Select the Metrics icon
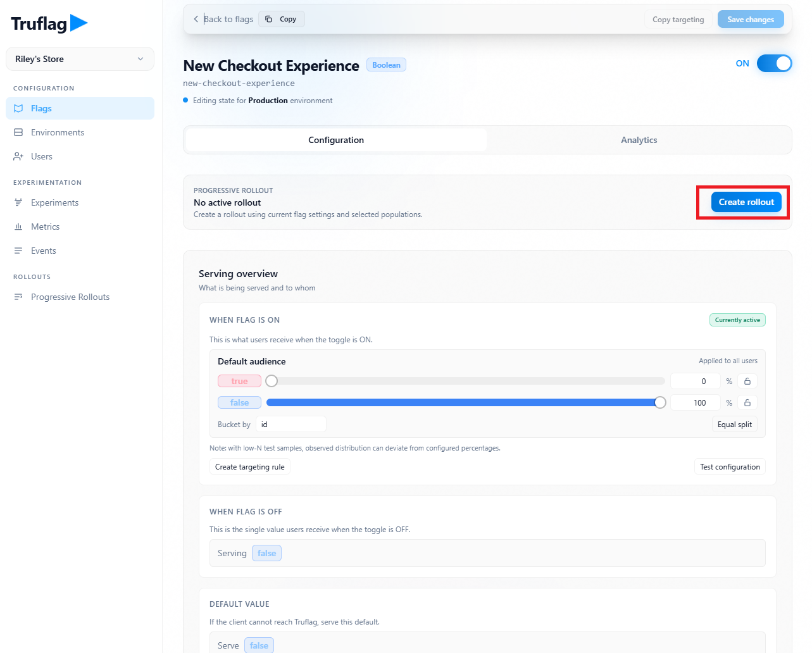 (x=20, y=227)
